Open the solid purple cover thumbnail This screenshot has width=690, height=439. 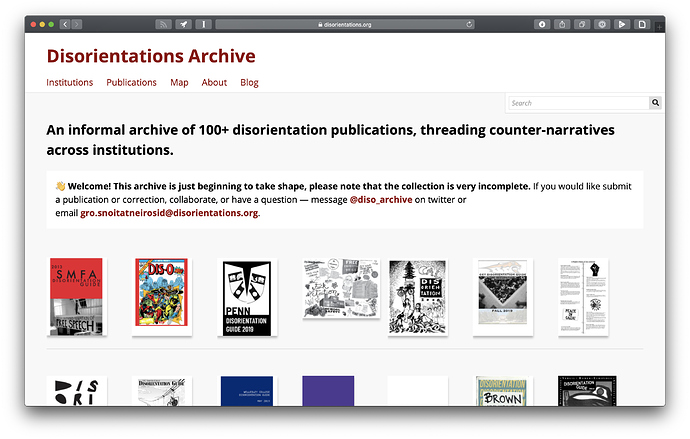click(328, 391)
